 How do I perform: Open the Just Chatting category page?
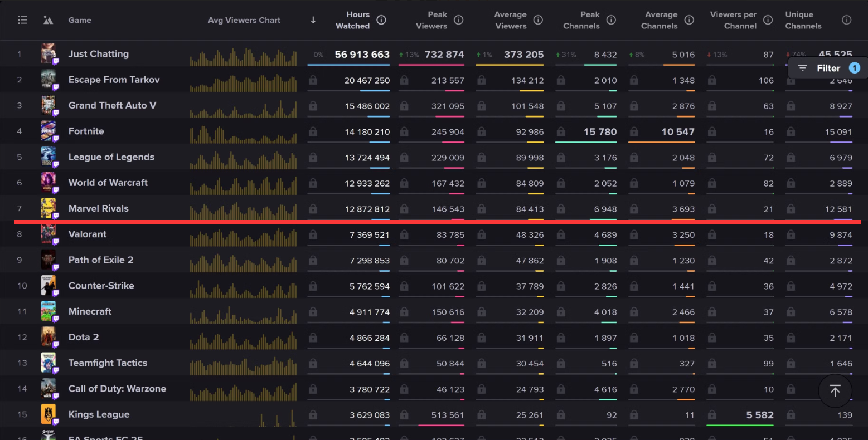[x=98, y=54]
